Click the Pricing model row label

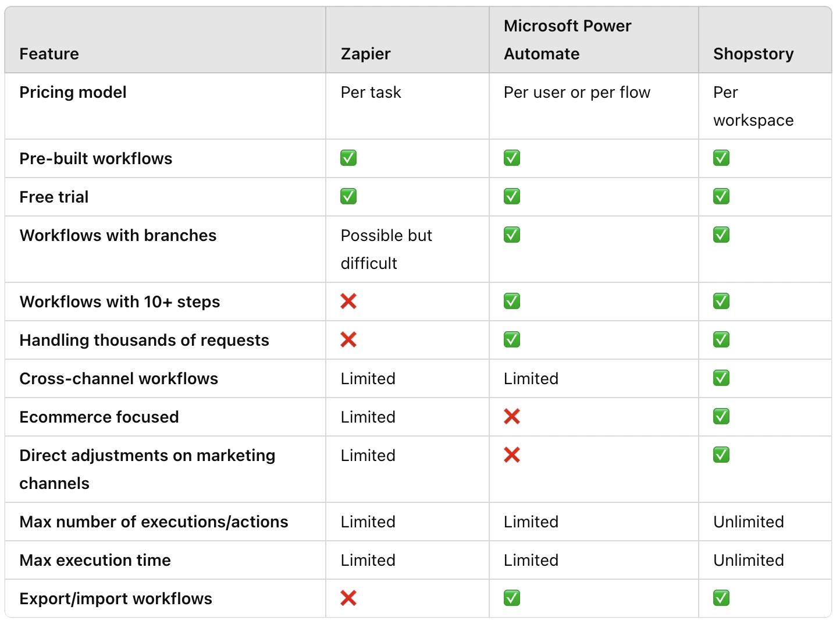[x=73, y=92]
